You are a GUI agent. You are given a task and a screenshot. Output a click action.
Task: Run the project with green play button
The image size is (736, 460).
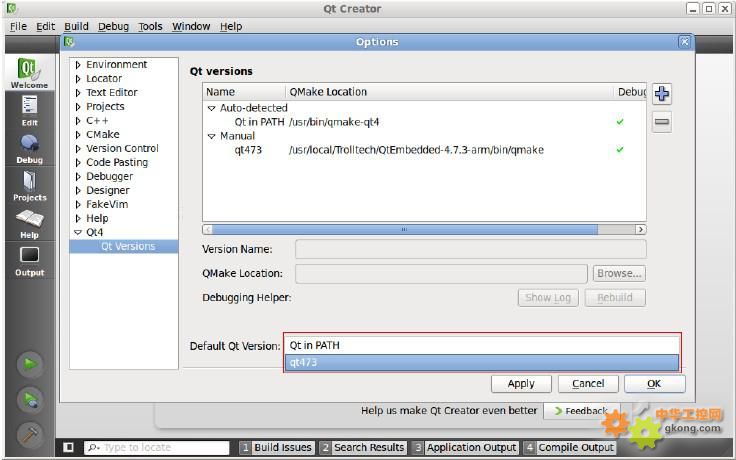30,364
